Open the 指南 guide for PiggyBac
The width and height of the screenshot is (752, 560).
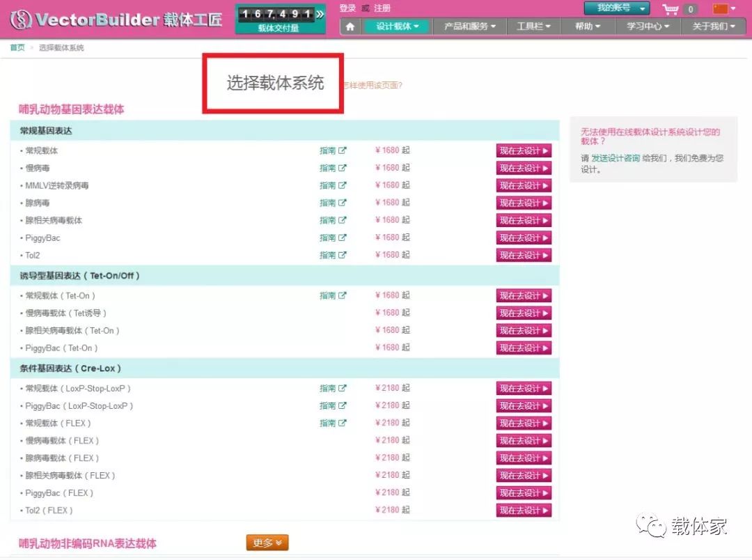pos(332,238)
